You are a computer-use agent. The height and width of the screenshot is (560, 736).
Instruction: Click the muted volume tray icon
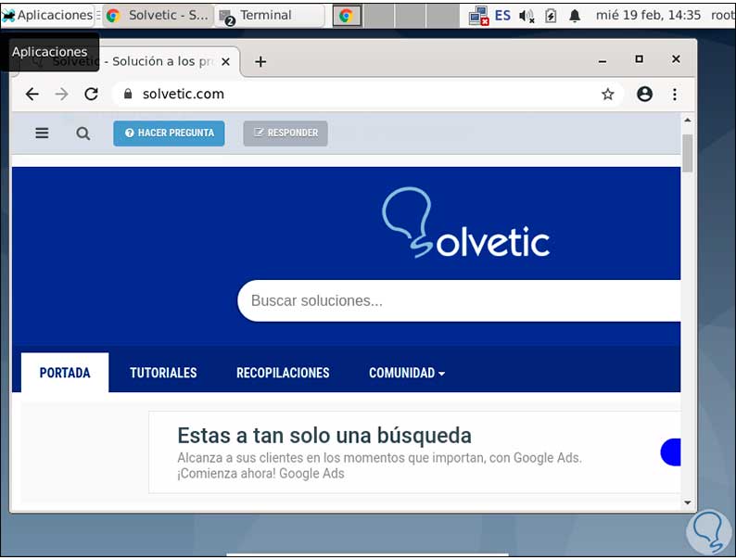click(527, 16)
